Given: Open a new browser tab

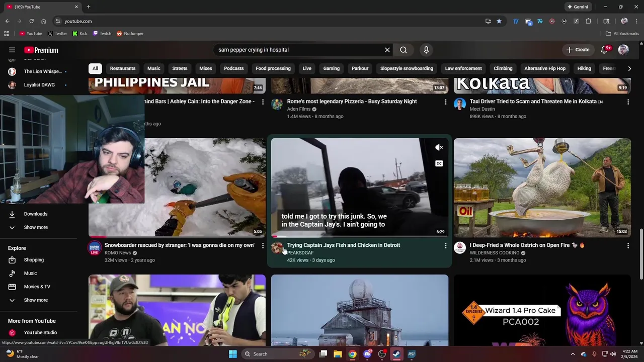Looking at the screenshot, I should click(x=89, y=7).
